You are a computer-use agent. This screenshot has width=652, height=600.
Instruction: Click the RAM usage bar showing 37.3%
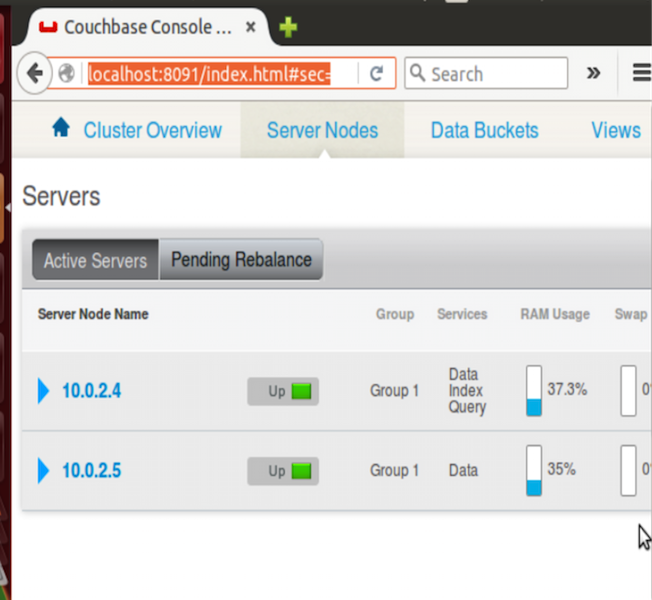pos(534,391)
